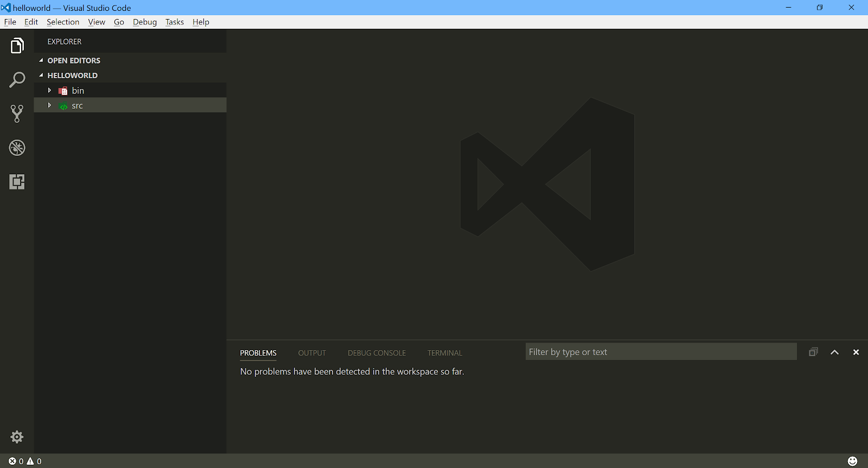Image resolution: width=868 pixels, height=468 pixels.
Task: Open the Selection menu
Action: [x=63, y=22]
